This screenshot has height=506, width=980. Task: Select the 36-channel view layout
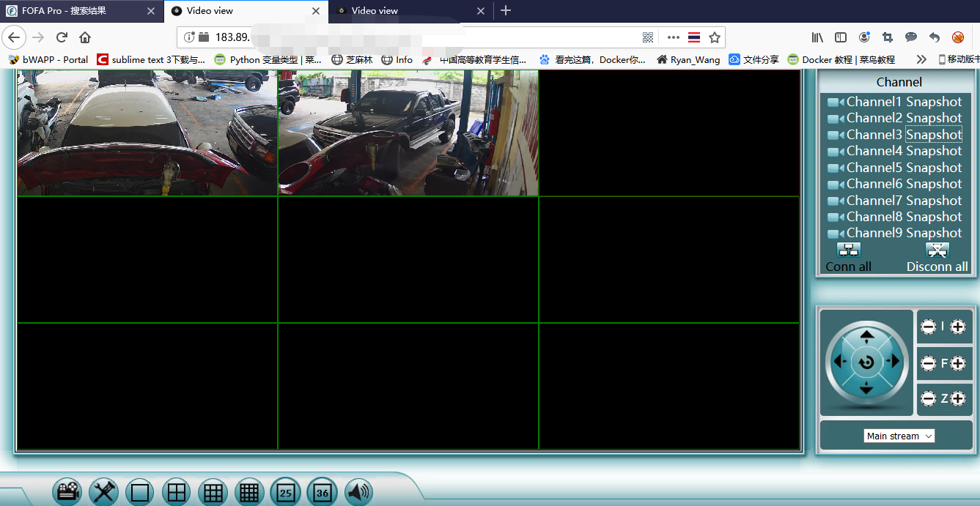pyautogui.click(x=322, y=492)
